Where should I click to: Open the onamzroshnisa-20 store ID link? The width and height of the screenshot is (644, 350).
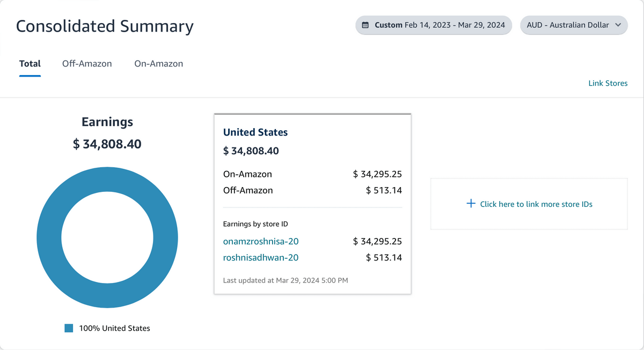(x=261, y=241)
